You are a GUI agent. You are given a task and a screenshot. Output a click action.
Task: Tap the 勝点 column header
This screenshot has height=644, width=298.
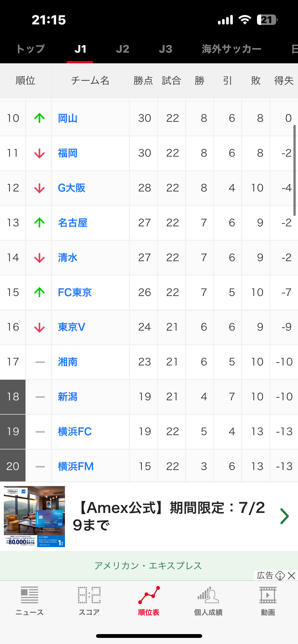(x=143, y=81)
